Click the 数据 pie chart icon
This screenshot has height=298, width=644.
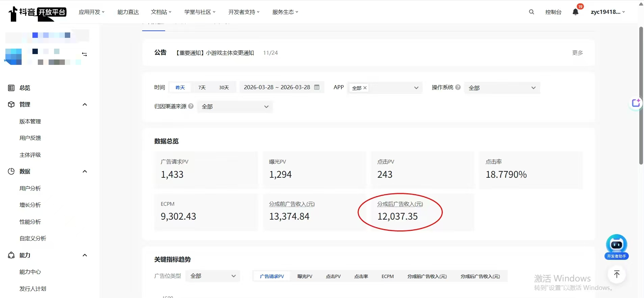tap(11, 171)
